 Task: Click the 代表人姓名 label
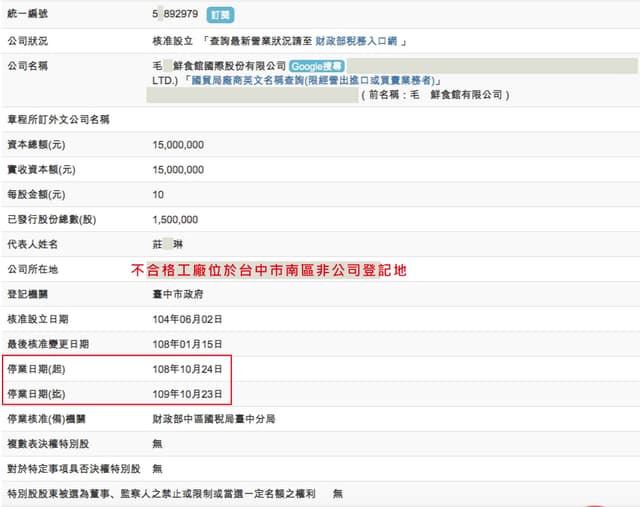(x=33, y=244)
